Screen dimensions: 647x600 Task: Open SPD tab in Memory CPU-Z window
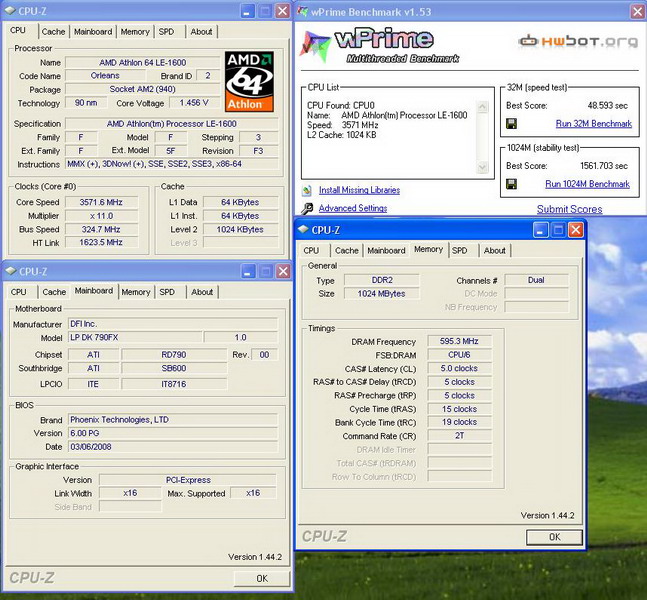click(x=459, y=250)
